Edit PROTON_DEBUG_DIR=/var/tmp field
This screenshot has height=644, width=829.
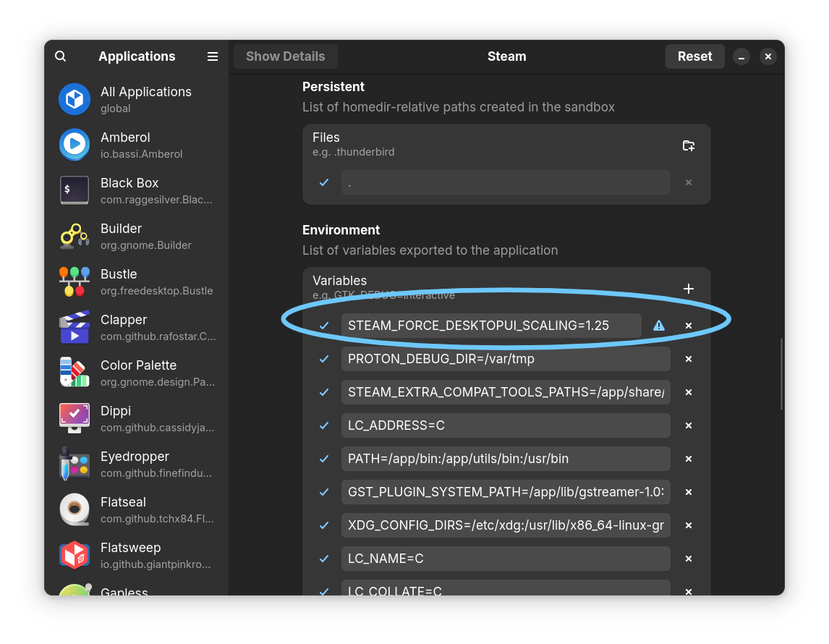click(x=506, y=359)
